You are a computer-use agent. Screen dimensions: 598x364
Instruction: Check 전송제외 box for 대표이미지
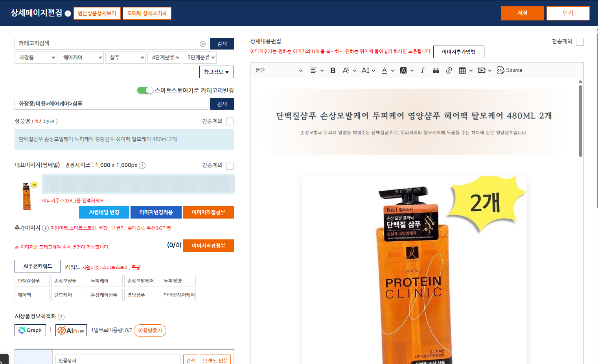click(x=230, y=165)
